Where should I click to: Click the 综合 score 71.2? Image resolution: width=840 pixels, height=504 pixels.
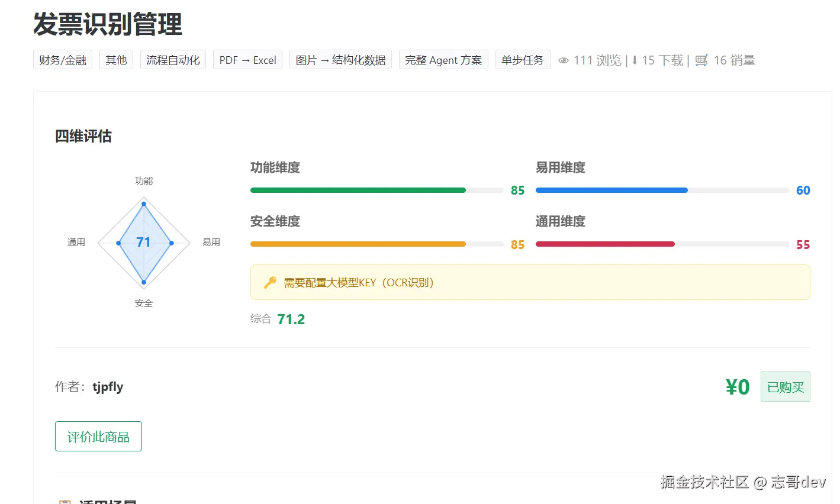[x=291, y=319]
